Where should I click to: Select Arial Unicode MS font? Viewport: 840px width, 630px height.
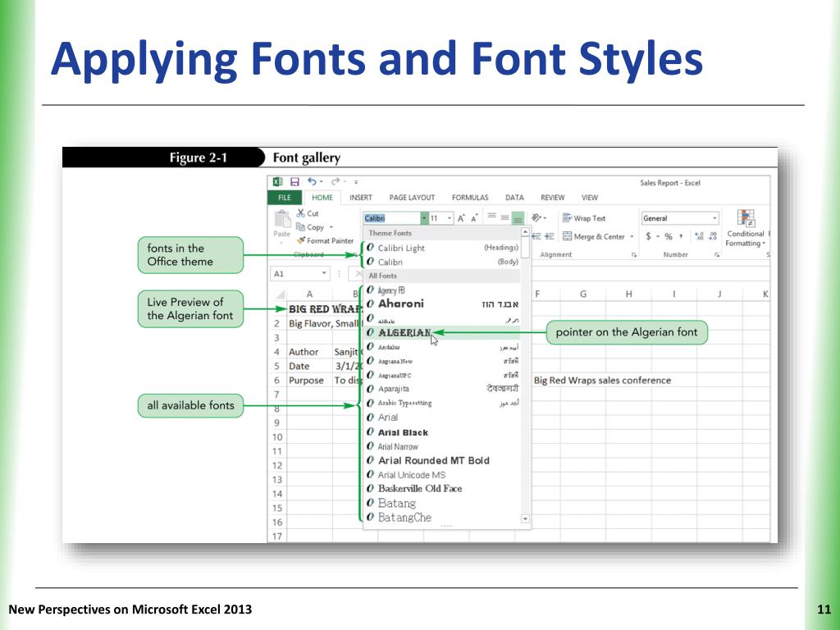442,475
